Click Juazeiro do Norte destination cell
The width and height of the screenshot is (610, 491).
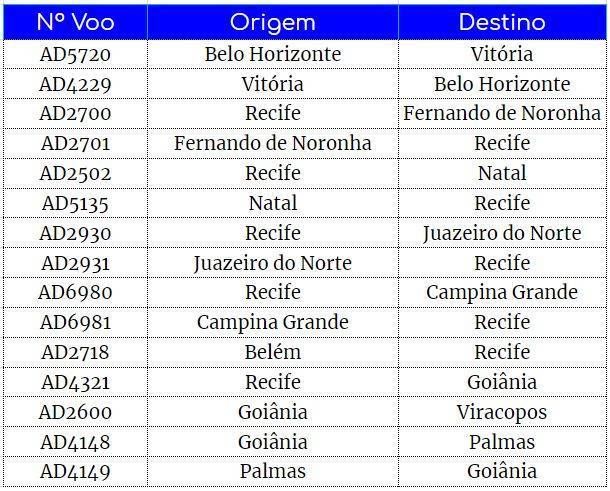click(x=502, y=233)
